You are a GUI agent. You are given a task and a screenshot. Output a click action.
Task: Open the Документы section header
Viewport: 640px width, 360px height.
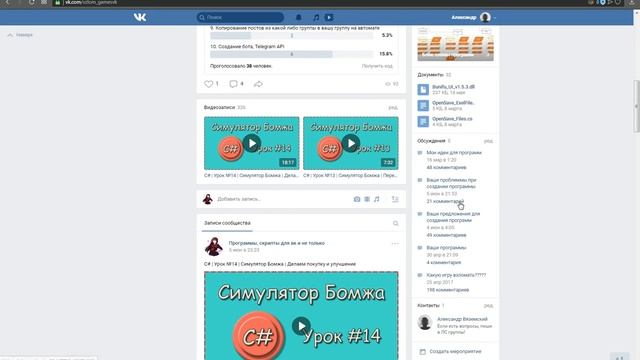point(430,75)
